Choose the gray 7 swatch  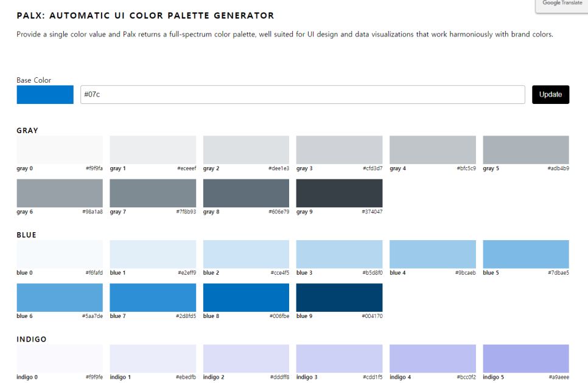click(x=153, y=193)
